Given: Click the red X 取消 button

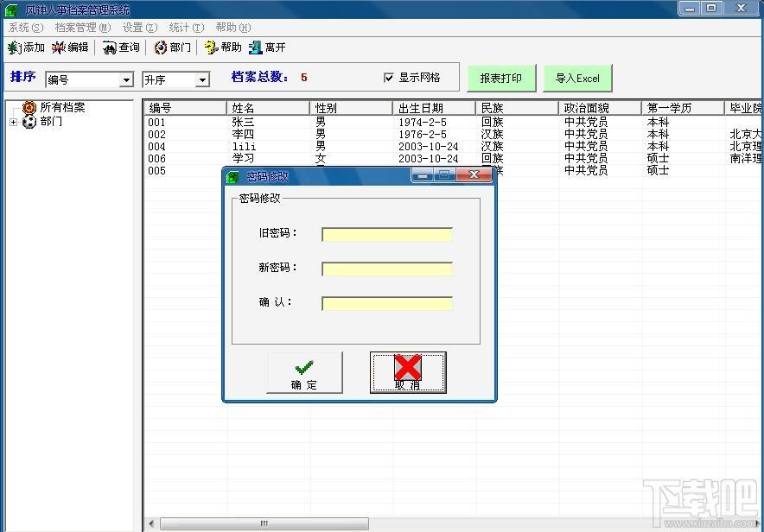Looking at the screenshot, I should [x=408, y=373].
